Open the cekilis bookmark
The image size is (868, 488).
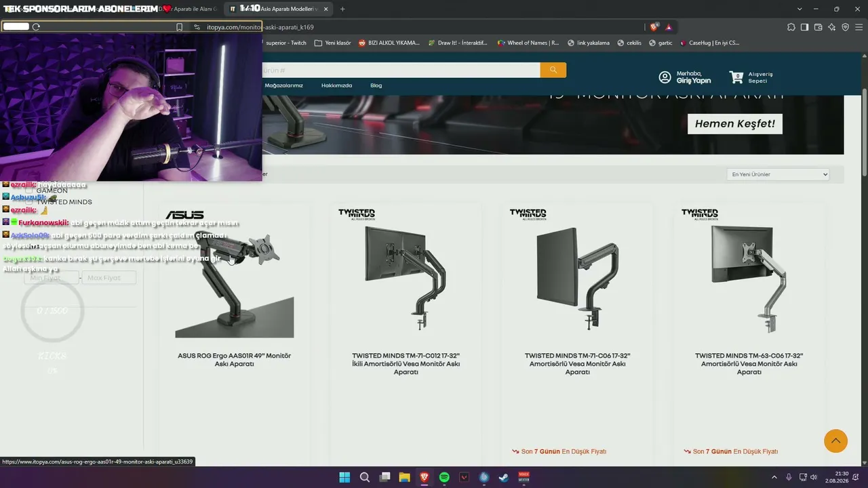click(x=629, y=43)
